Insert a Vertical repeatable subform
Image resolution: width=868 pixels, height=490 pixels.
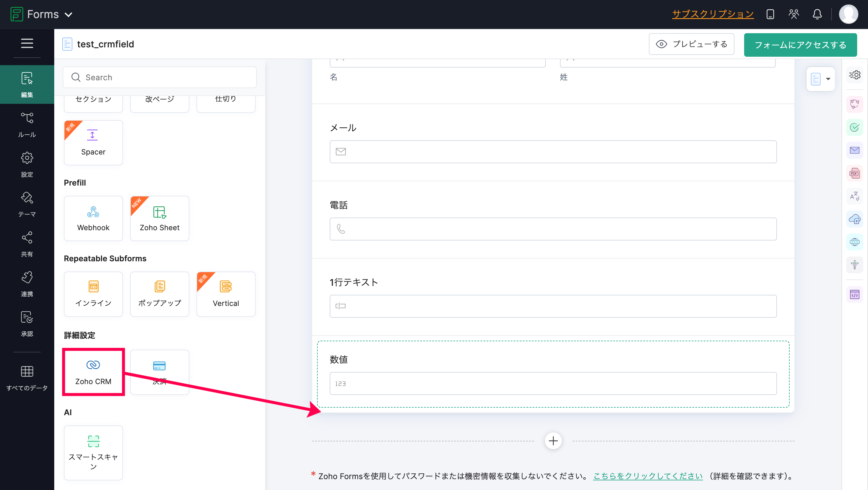pos(226,294)
